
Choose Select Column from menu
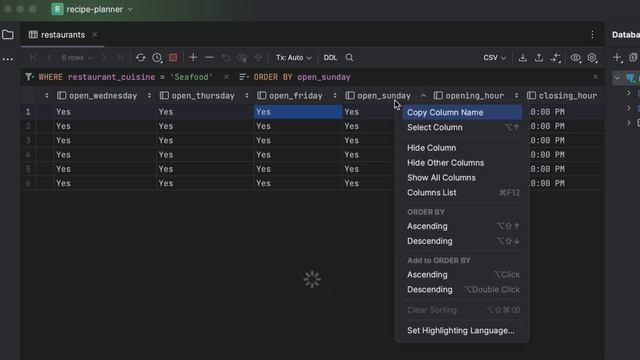click(x=462, y=127)
